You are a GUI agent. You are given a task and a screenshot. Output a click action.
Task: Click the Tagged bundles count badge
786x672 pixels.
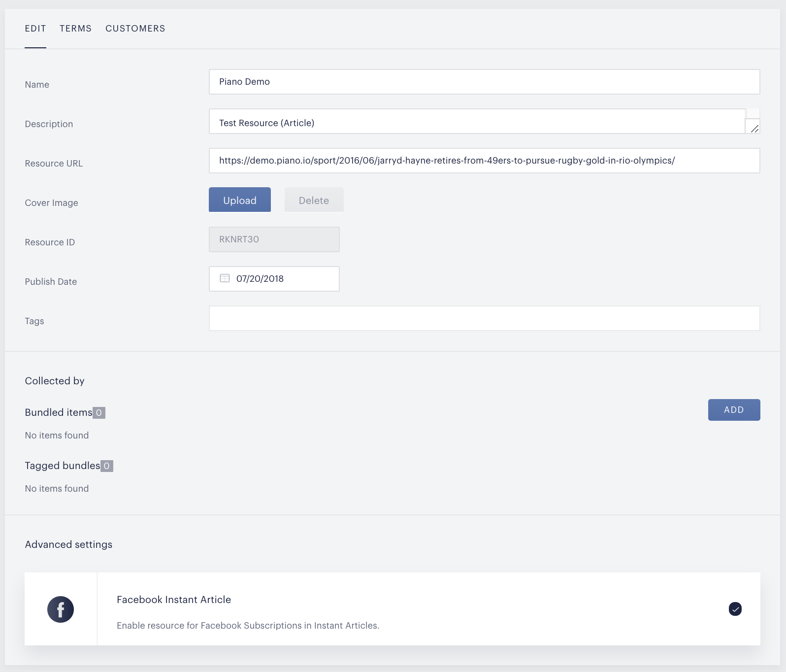[x=107, y=466]
